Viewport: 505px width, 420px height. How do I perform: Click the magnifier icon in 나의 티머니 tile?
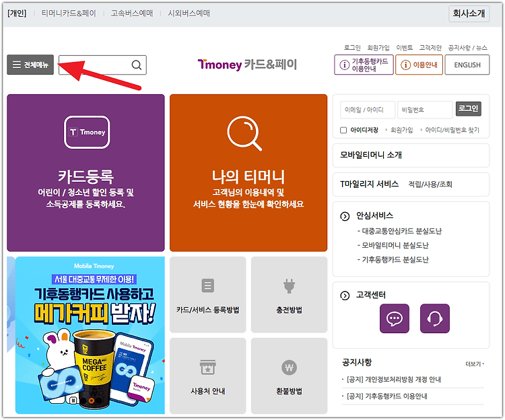click(x=244, y=133)
